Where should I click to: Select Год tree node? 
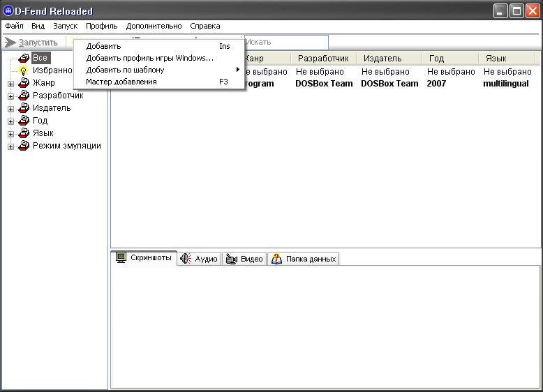tap(40, 121)
